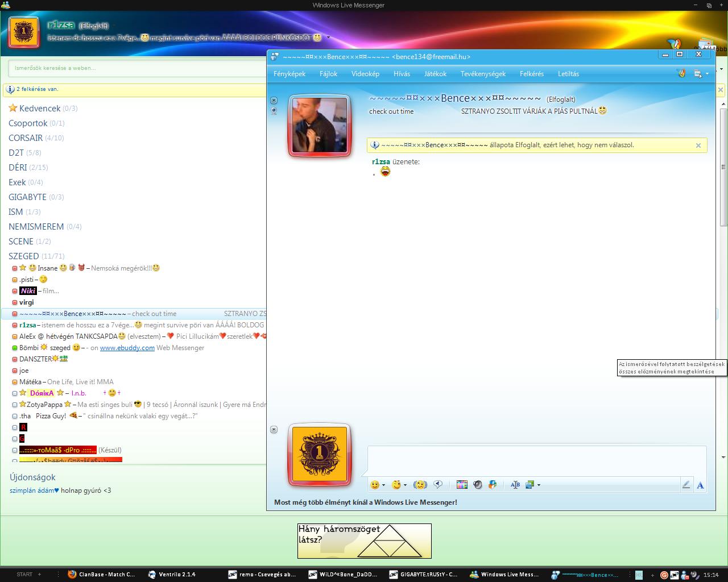
Task: Click the font 'A' icon
Action: 700,485
